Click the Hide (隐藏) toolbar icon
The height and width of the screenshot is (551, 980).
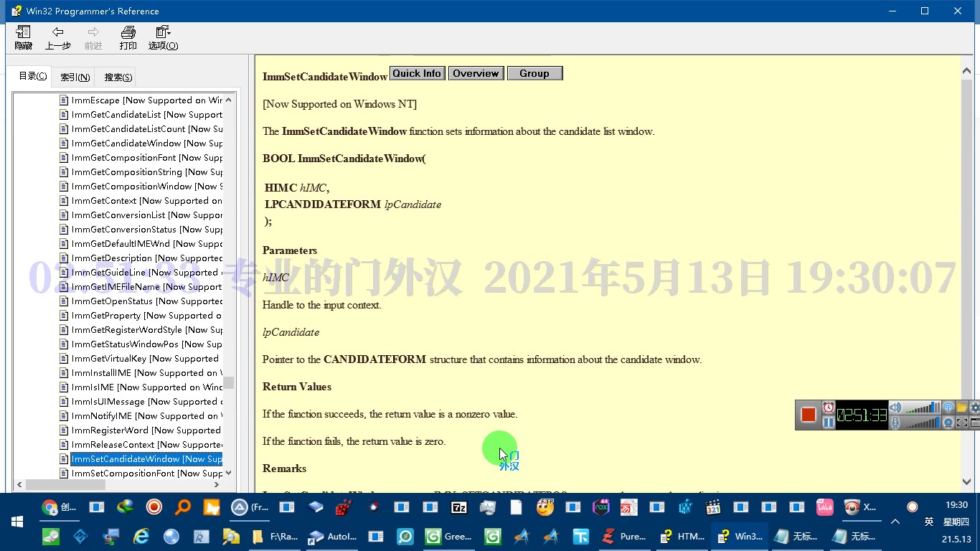click(23, 38)
